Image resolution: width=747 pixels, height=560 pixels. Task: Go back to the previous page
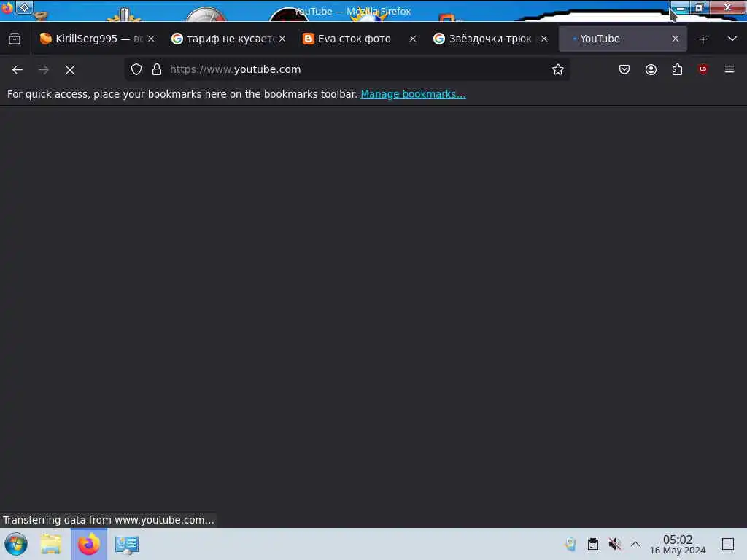point(18,70)
